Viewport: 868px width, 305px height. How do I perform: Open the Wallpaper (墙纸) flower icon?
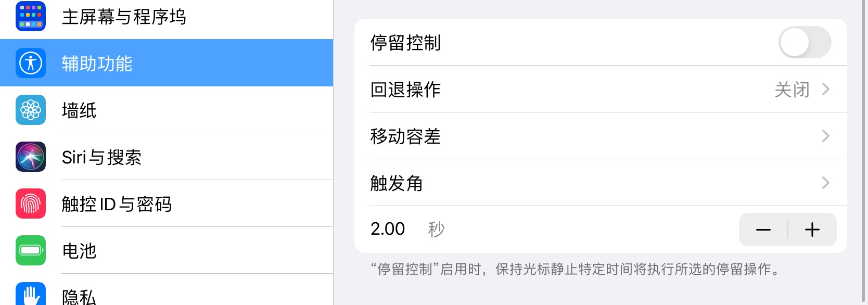coord(31,110)
